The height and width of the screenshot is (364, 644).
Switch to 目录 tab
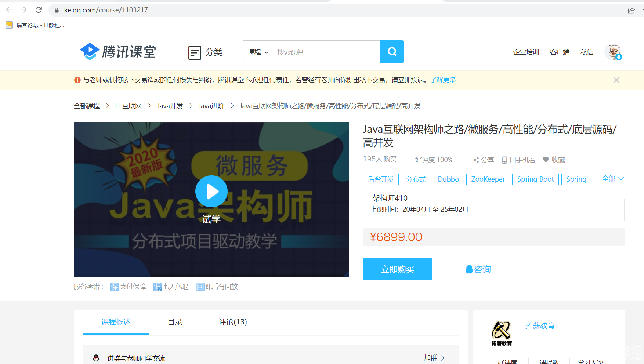[175, 322]
